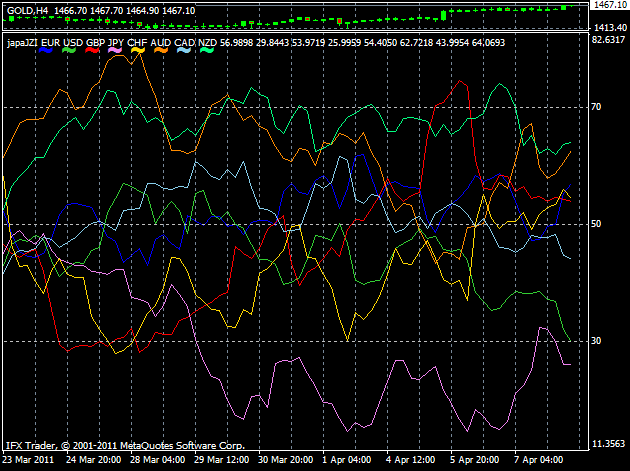The image size is (630, 471).
Task: Click the GBP legend label
Action: 96,43
